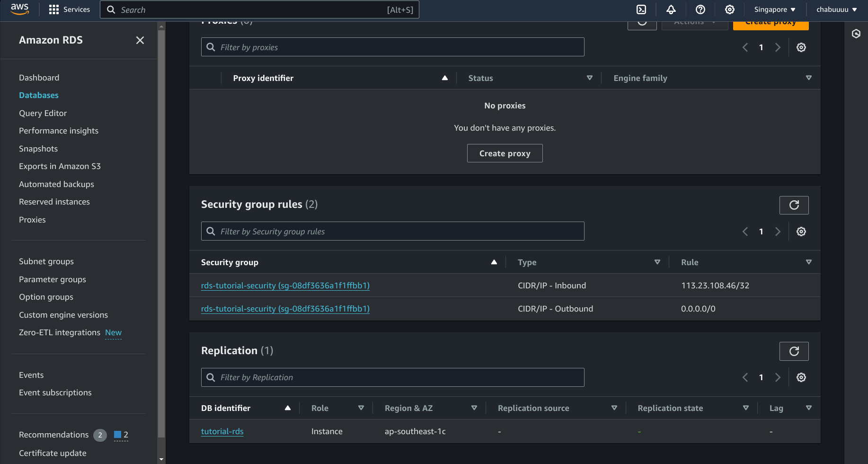Open Security group rules preferences gear
Viewport: 868px width, 464px height.
801,232
